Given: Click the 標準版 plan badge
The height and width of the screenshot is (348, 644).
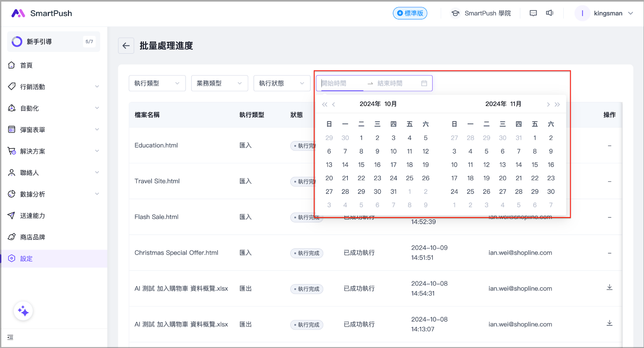Looking at the screenshot, I should 410,13.
